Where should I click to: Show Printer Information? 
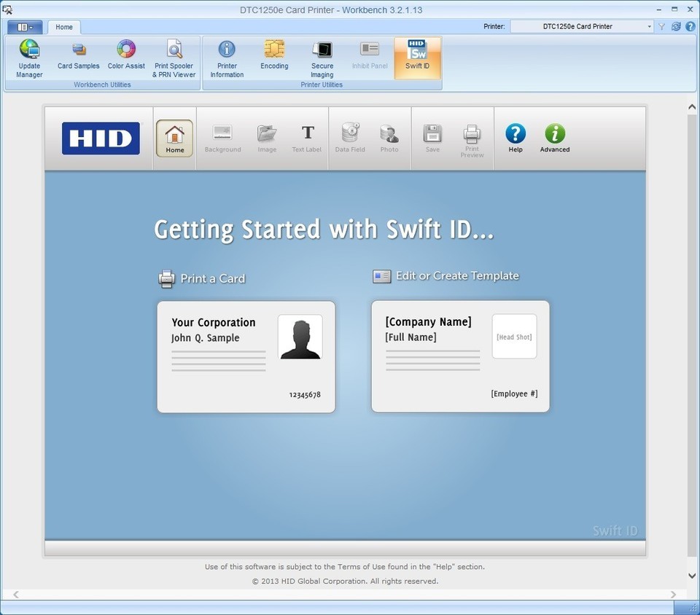pyautogui.click(x=227, y=58)
